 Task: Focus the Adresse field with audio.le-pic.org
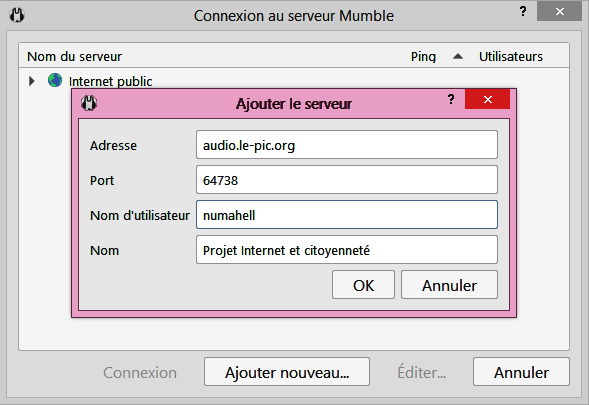[347, 145]
